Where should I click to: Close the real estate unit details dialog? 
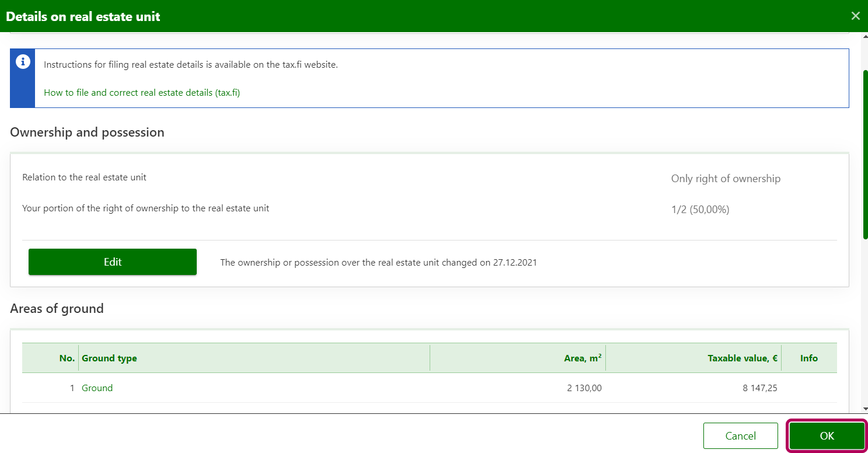[x=855, y=16]
